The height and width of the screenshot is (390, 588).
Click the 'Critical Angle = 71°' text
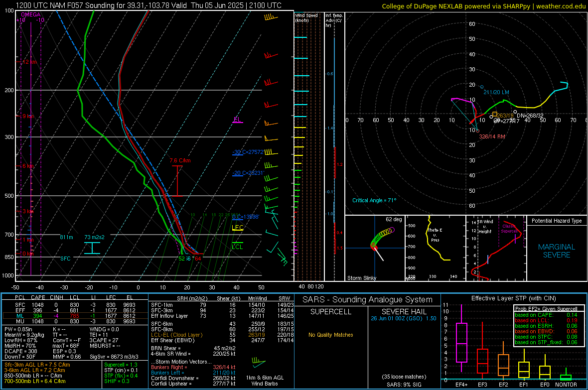[x=374, y=200]
